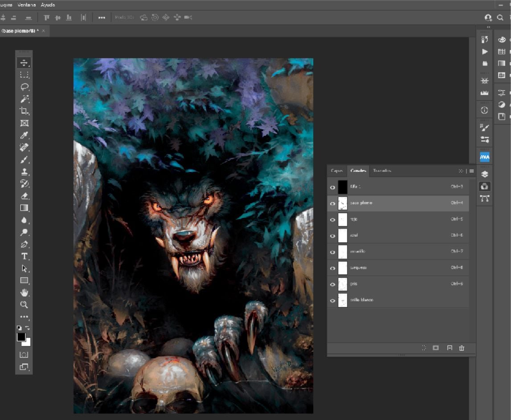Activate the Zoom tool in toolbar

(24, 305)
